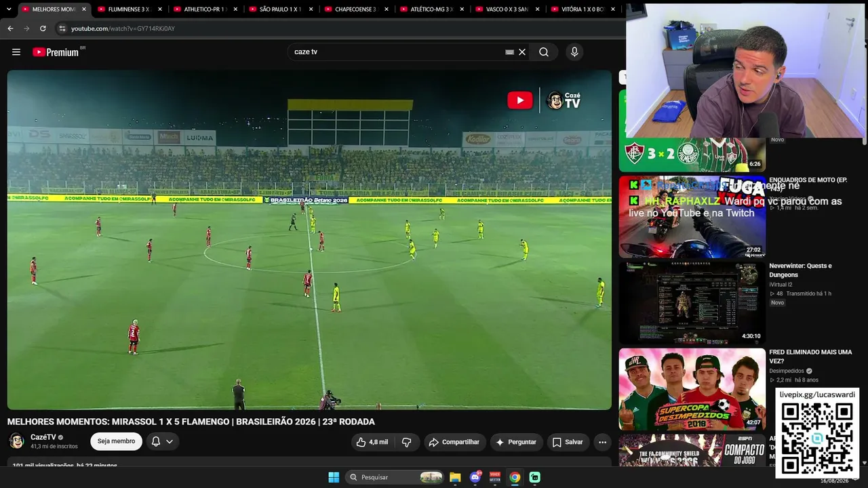Start voice search with the microphone
Viewport: 868px width, 488px height.
pos(574,52)
